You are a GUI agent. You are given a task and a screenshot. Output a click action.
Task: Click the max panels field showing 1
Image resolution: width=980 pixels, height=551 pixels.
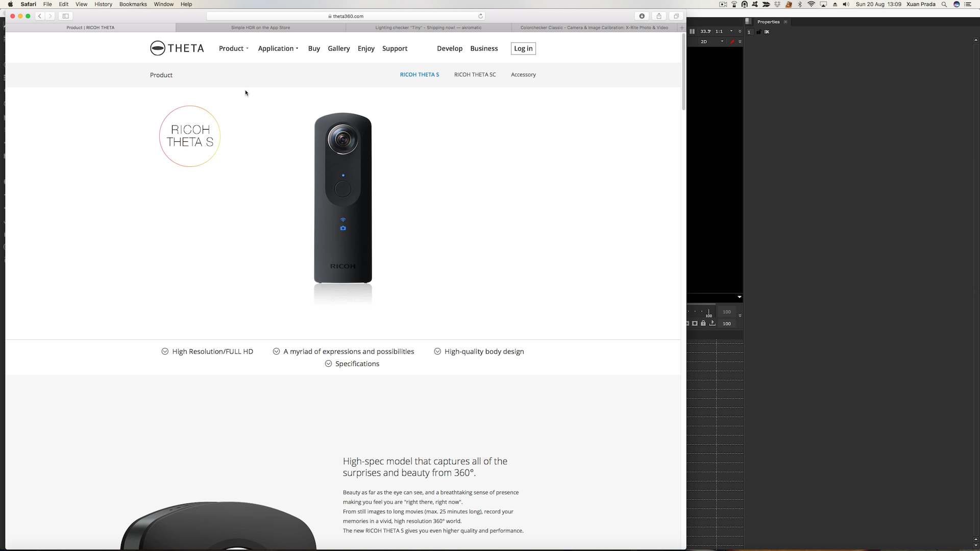[749, 32]
